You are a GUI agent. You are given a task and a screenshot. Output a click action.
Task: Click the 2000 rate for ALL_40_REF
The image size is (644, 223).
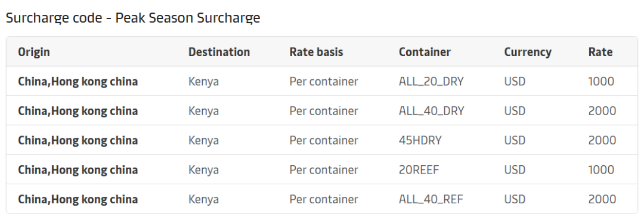[x=602, y=199]
